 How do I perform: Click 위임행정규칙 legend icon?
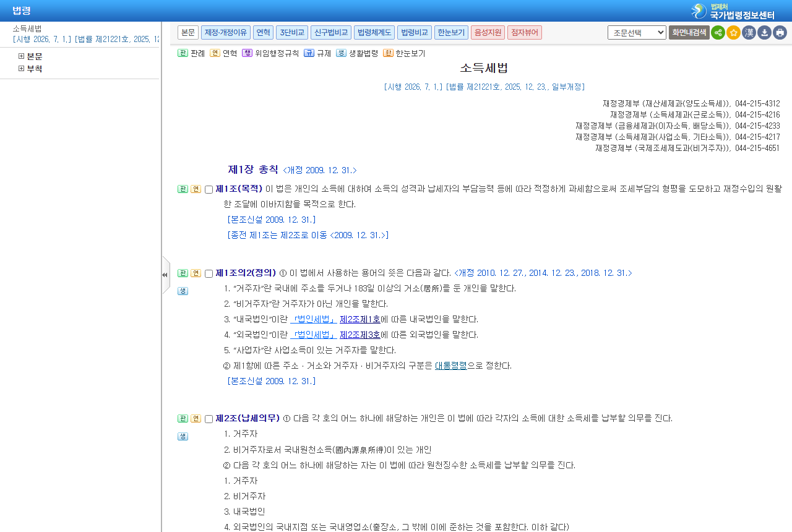point(247,53)
